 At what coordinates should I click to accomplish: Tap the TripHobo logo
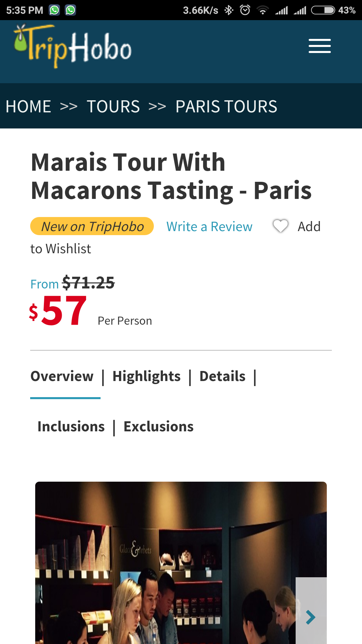[x=73, y=47]
